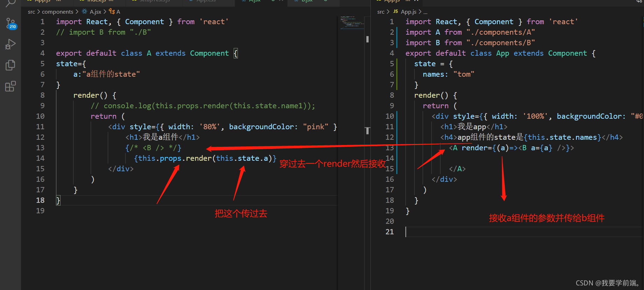Open the Run and Debug view

point(10,44)
